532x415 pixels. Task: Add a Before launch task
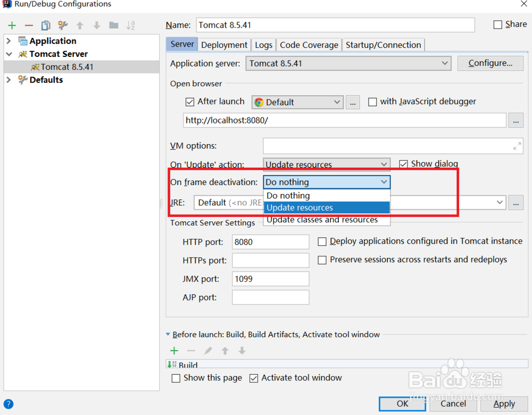coord(174,351)
